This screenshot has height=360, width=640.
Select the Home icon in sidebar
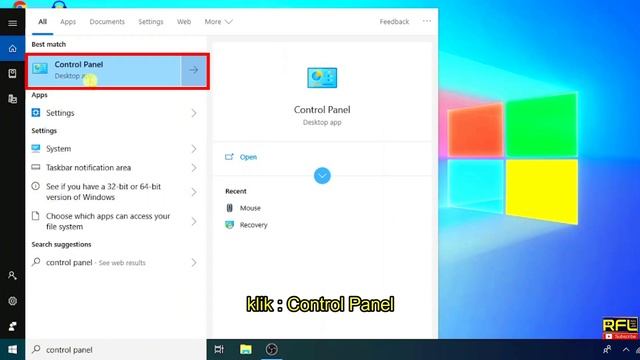[x=12, y=49]
